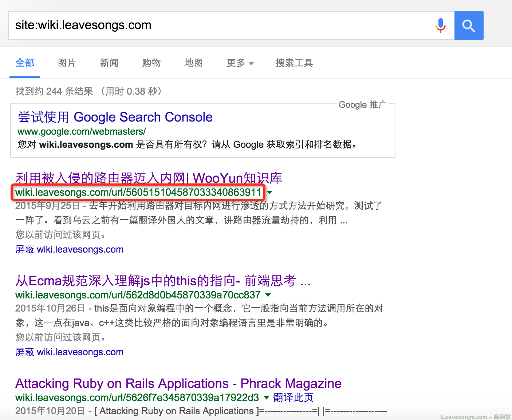Click the URL ending in 9a70cc837
512x420 pixels.
138,295
